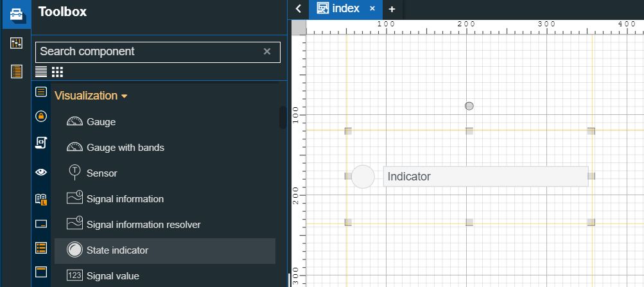Select Gauge with bands component
644x287 pixels.
tap(125, 148)
